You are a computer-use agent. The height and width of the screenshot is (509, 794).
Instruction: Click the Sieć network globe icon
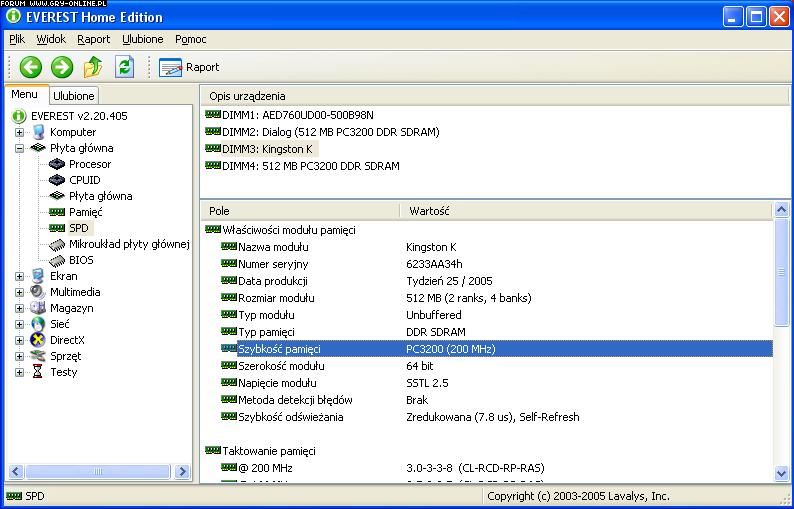pyautogui.click(x=38, y=324)
